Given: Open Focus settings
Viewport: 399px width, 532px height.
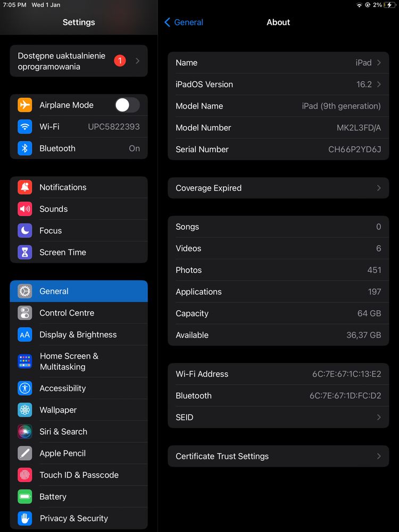Looking at the screenshot, I should [79, 230].
